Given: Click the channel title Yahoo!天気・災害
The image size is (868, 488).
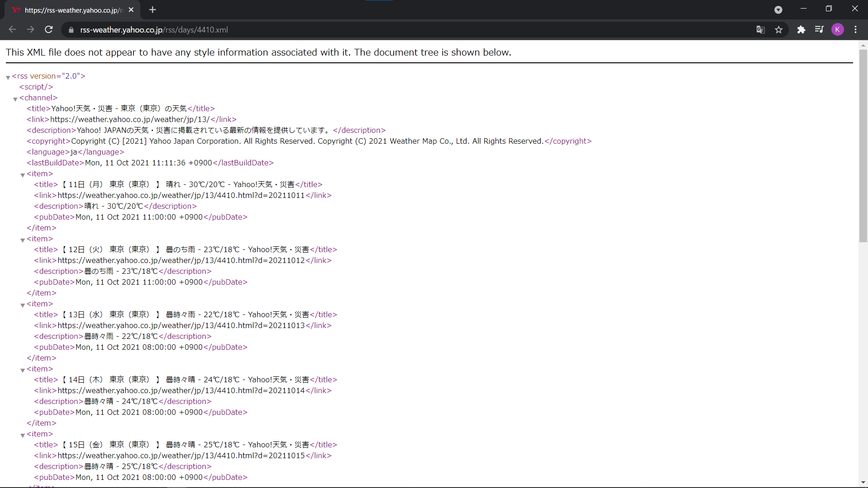Looking at the screenshot, I should [119, 108].
